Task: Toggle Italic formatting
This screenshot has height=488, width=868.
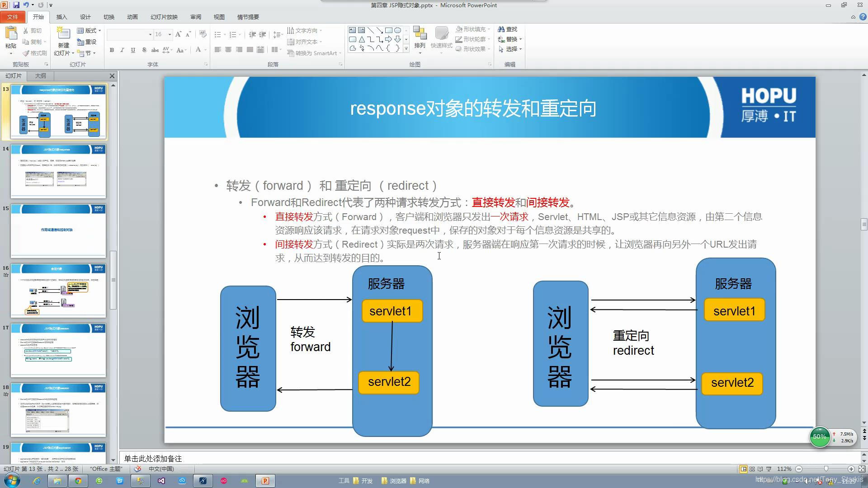Action: pos(122,50)
